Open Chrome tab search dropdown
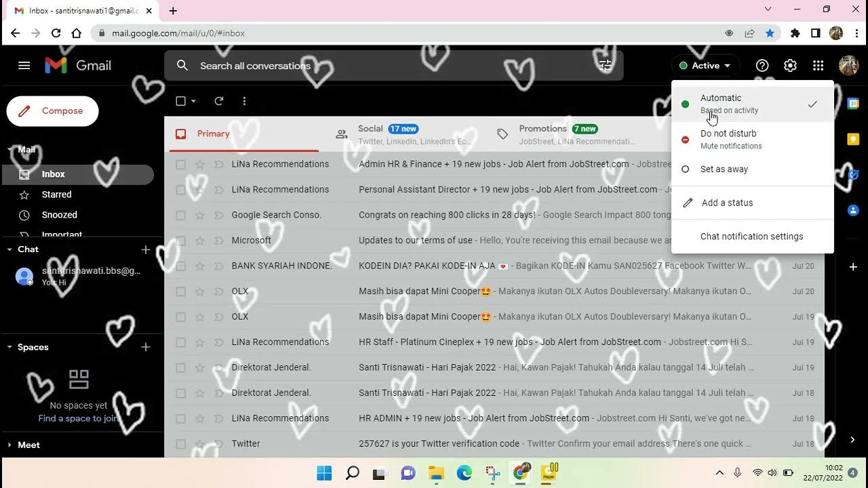 (x=768, y=9)
